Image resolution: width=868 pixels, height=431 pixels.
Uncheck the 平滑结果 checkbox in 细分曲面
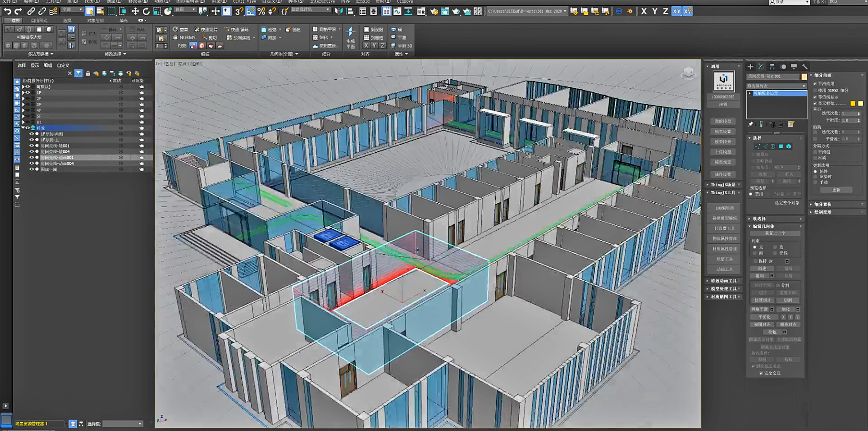815,83
